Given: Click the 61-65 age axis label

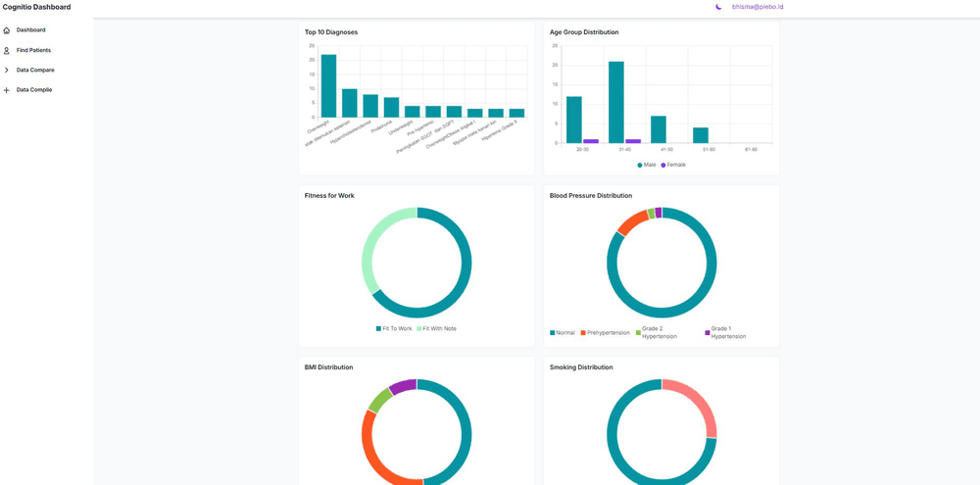Looking at the screenshot, I should pos(752,149).
